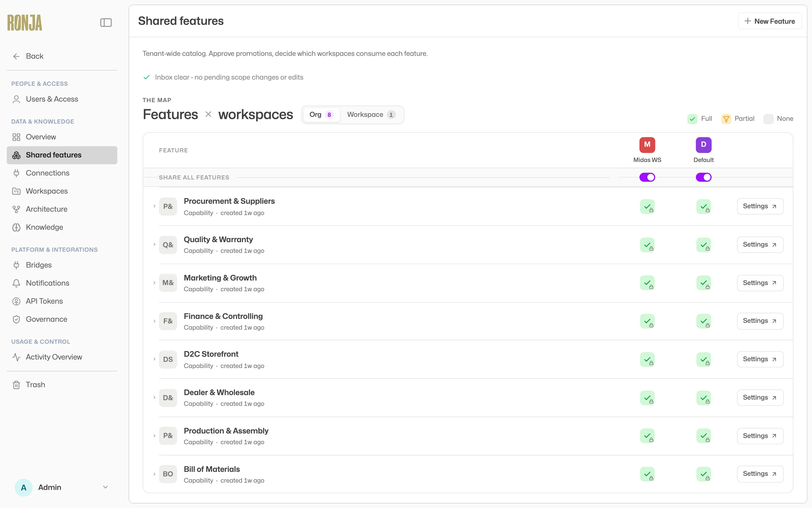Open Settings for Finance & Controlling

click(760, 321)
